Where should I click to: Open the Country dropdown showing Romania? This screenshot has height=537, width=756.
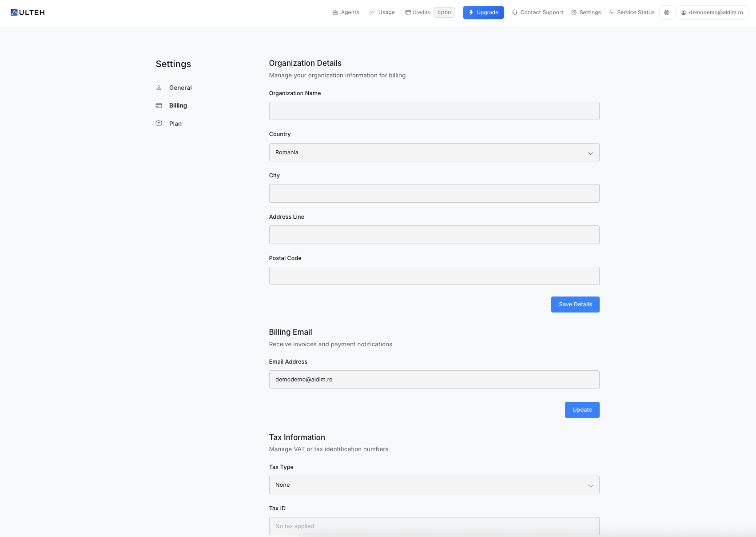click(x=434, y=152)
